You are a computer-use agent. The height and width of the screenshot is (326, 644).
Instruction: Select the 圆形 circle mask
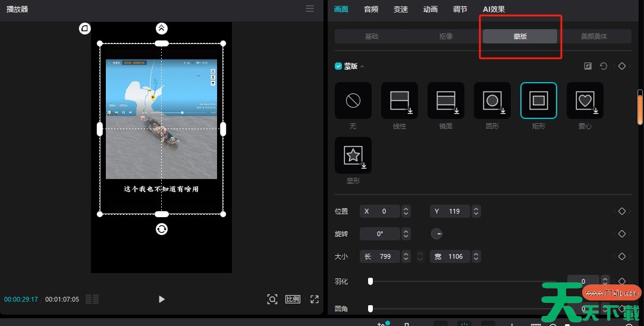tap(492, 101)
